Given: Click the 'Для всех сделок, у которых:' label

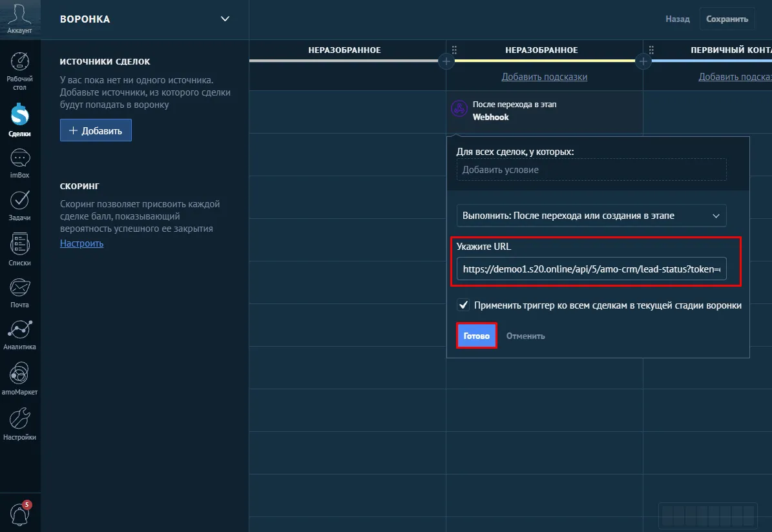Looking at the screenshot, I should click(x=515, y=152).
